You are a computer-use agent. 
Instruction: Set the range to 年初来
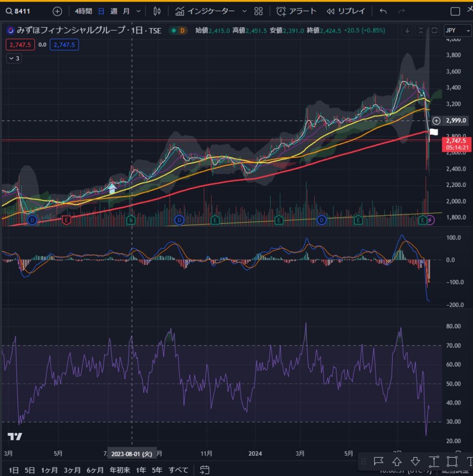pyautogui.click(x=120, y=470)
